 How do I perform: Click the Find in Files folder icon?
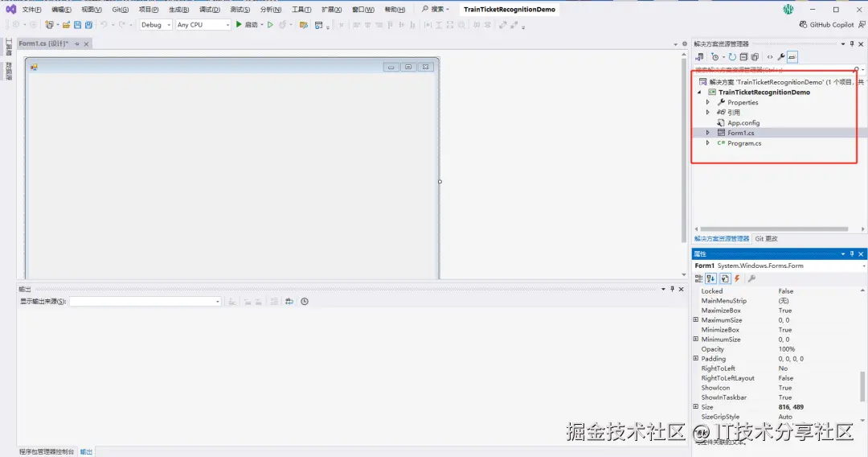303,24
